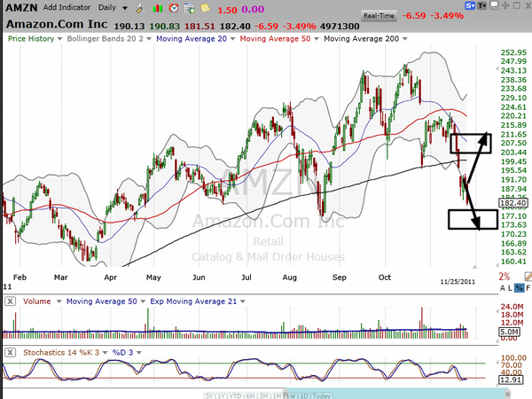Click the volume figure 4971300

pyautogui.click(x=340, y=26)
